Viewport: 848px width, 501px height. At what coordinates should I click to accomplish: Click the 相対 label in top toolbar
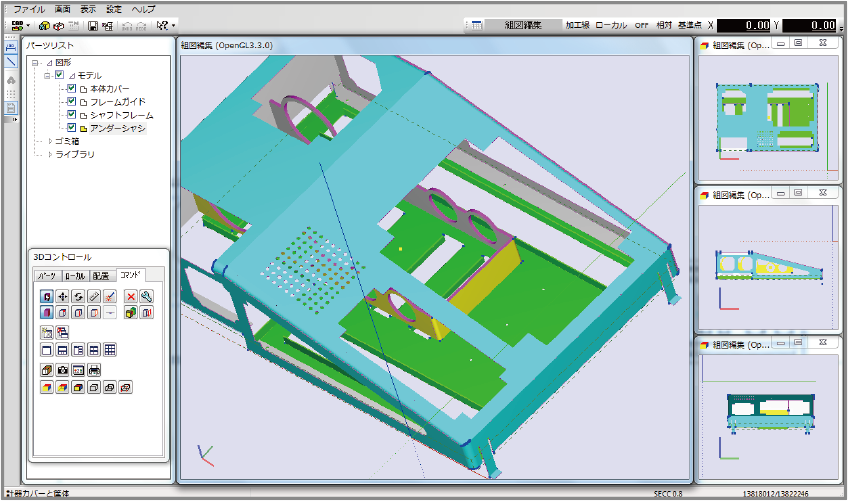664,25
